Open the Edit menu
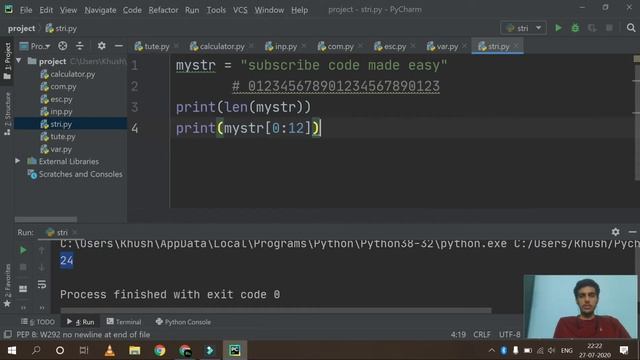The image size is (640, 360). 46,10
